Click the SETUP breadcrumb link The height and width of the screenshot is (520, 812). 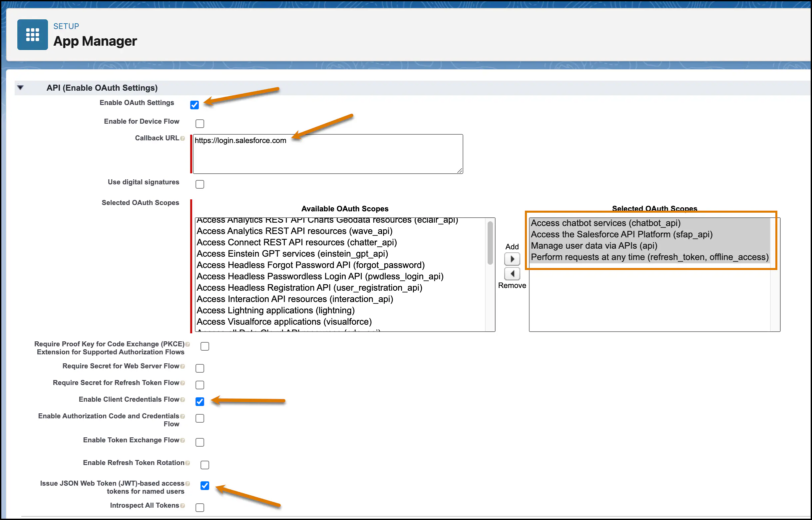(66, 26)
